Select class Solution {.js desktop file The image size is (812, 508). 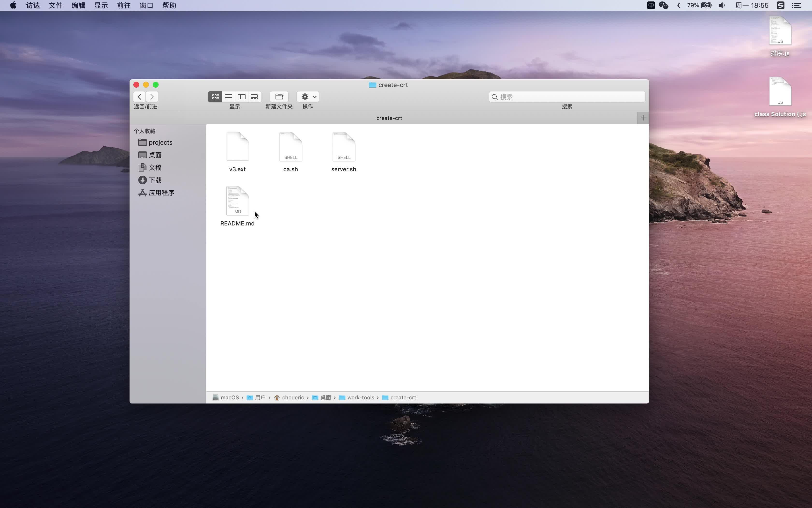coord(780,97)
